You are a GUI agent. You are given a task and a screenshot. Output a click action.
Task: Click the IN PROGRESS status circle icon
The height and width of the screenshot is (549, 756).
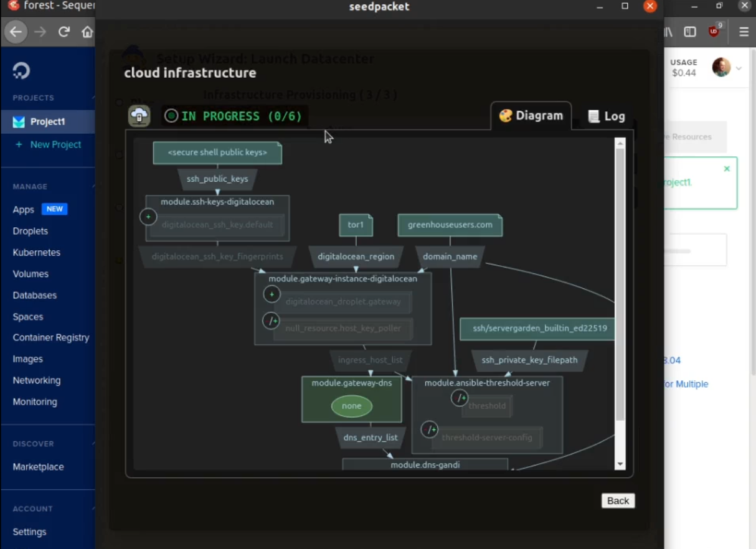pyautogui.click(x=171, y=116)
